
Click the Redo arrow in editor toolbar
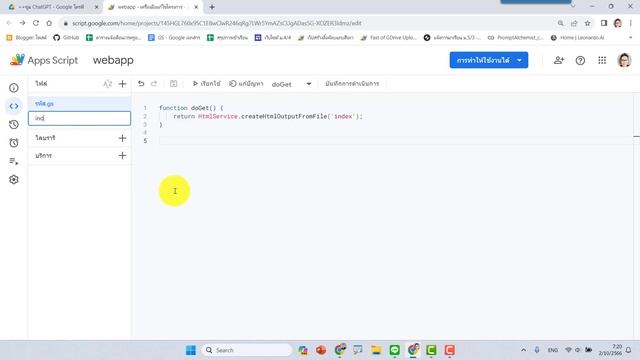(x=154, y=84)
